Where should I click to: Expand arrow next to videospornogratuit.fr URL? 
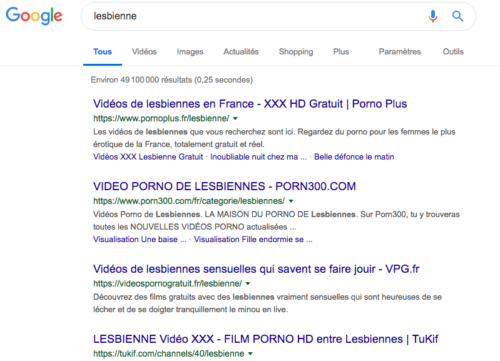point(248,284)
